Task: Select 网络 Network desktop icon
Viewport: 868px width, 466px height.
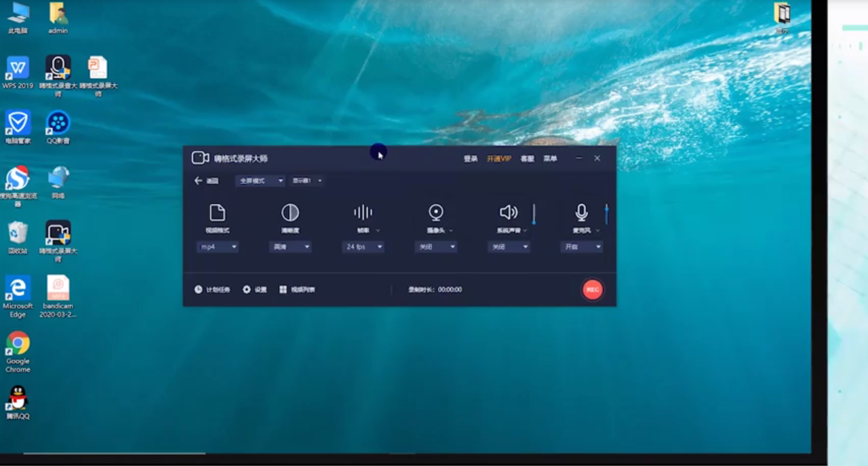Action: tap(58, 182)
